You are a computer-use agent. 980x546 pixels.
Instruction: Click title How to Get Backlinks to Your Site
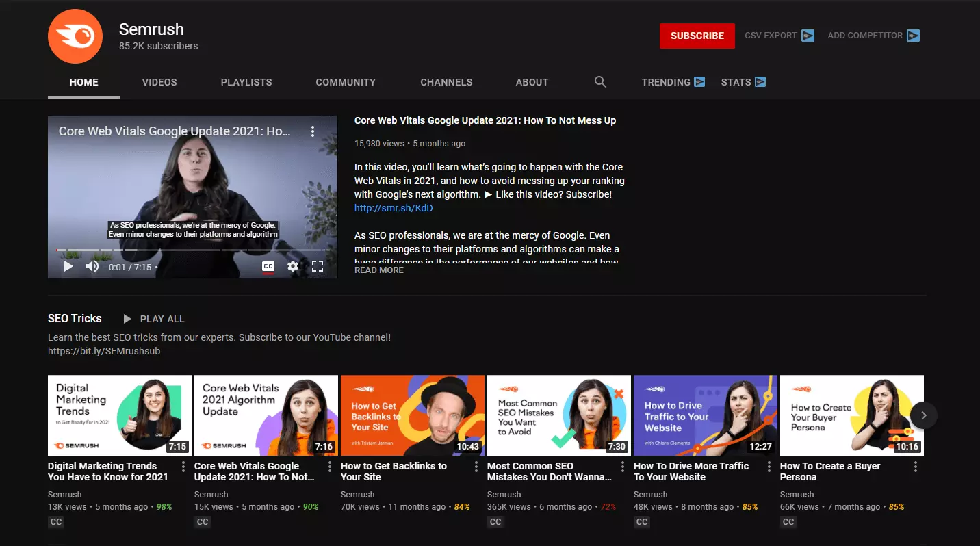pos(394,471)
